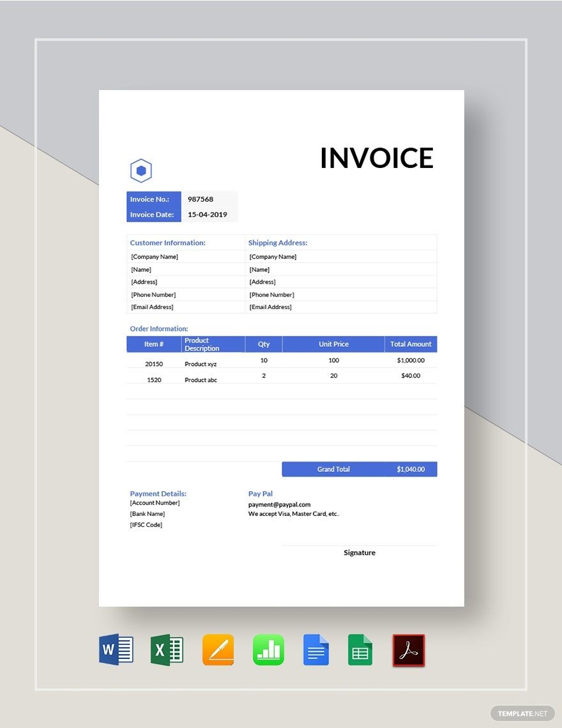Click the Signature line area
Image resolution: width=562 pixels, height=728 pixels.
click(359, 552)
